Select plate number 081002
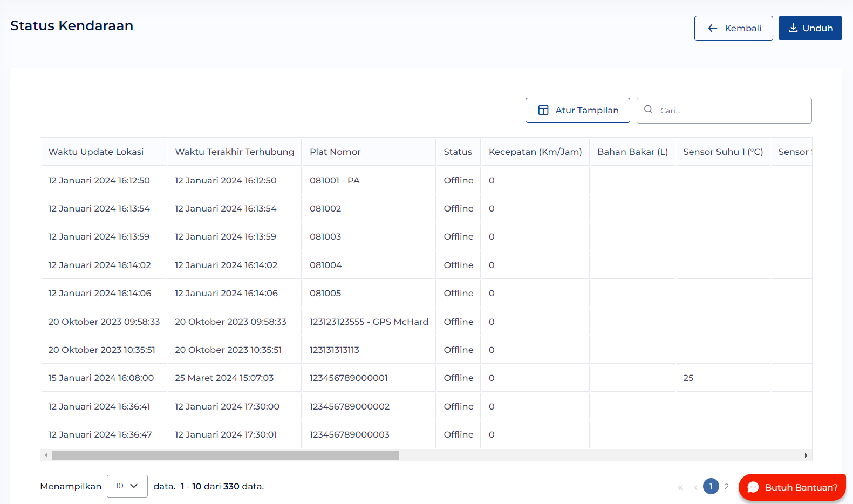 [325, 208]
